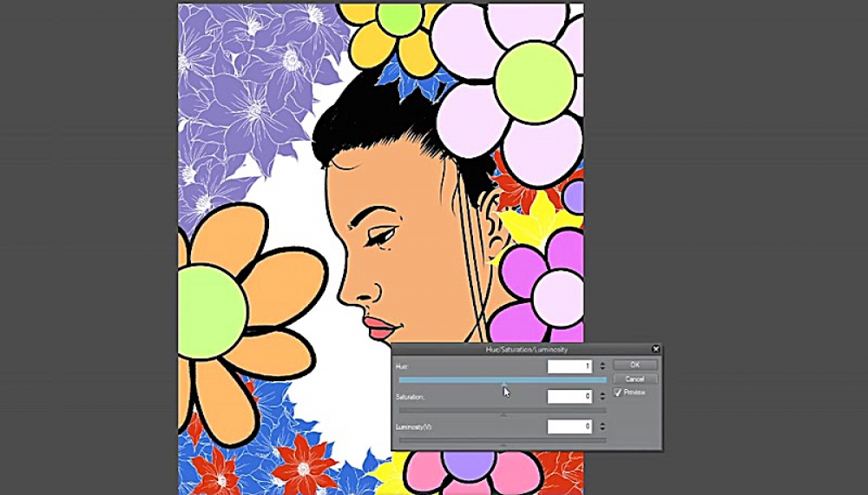Confirm the adjustment with the OK button

[635, 365]
